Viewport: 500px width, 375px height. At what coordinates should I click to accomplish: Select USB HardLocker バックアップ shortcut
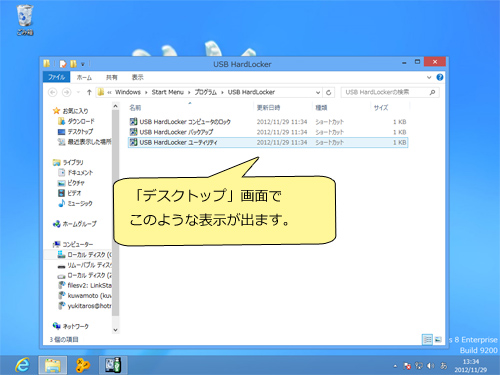(268, 132)
